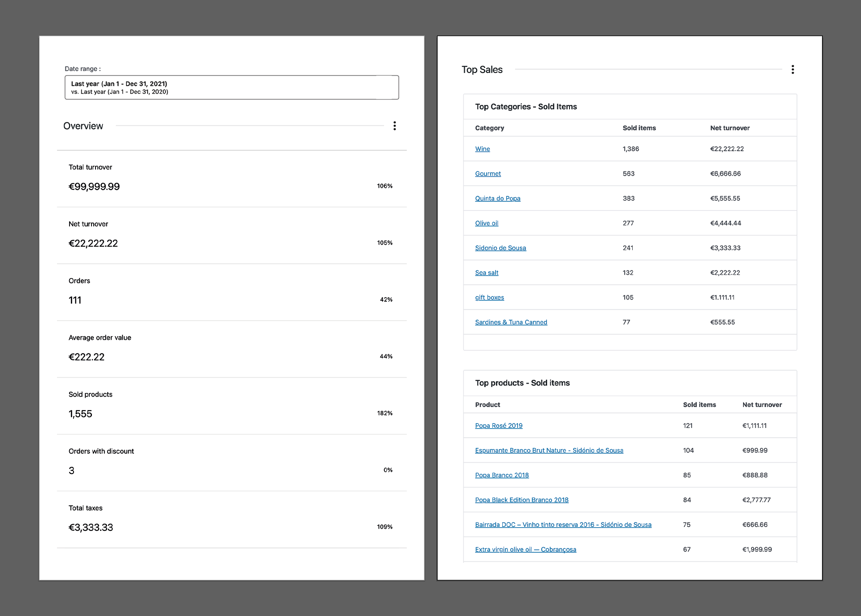The image size is (861, 616).
Task: Open the Sardines & Tuna Canned link
Action: (x=511, y=322)
